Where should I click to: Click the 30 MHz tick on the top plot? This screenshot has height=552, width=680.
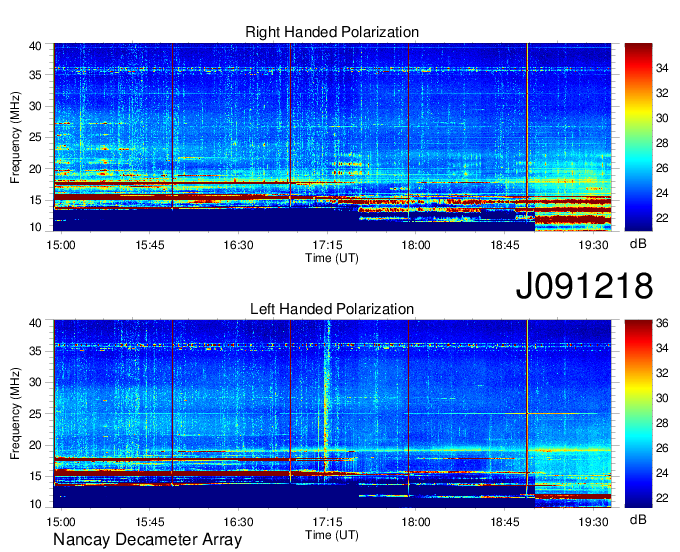[x=35, y=106]
